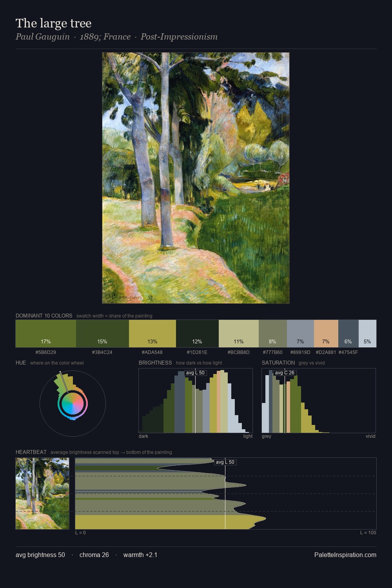
Task: Click the "grey" saturation axis label
Action: pos(267,436)
